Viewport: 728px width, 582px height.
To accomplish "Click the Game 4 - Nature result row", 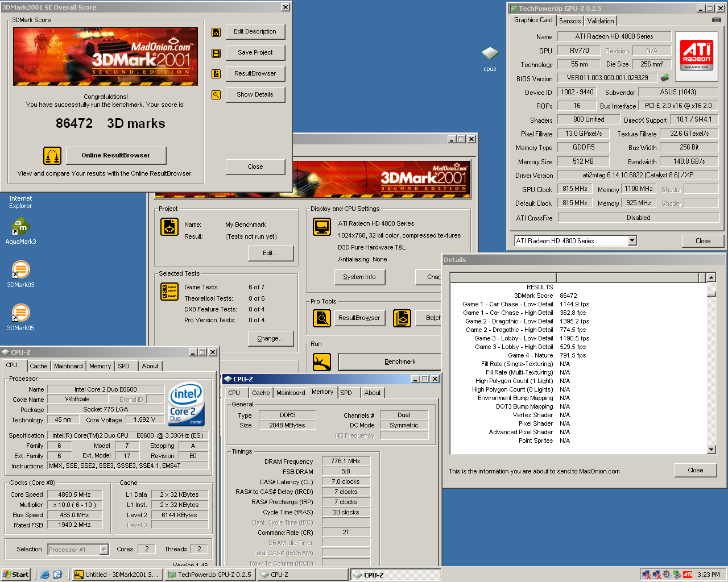I will pos(578,355).
